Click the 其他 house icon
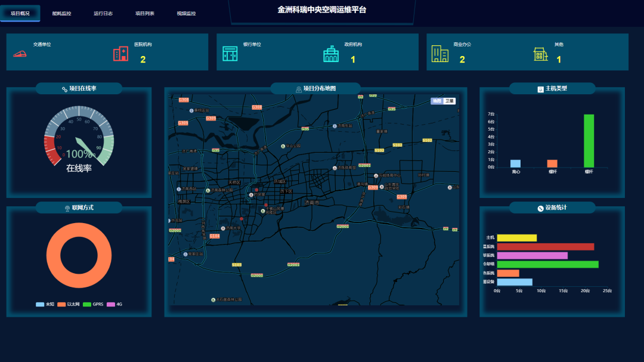Screen dimensions: 644x362 click(540, 54)
